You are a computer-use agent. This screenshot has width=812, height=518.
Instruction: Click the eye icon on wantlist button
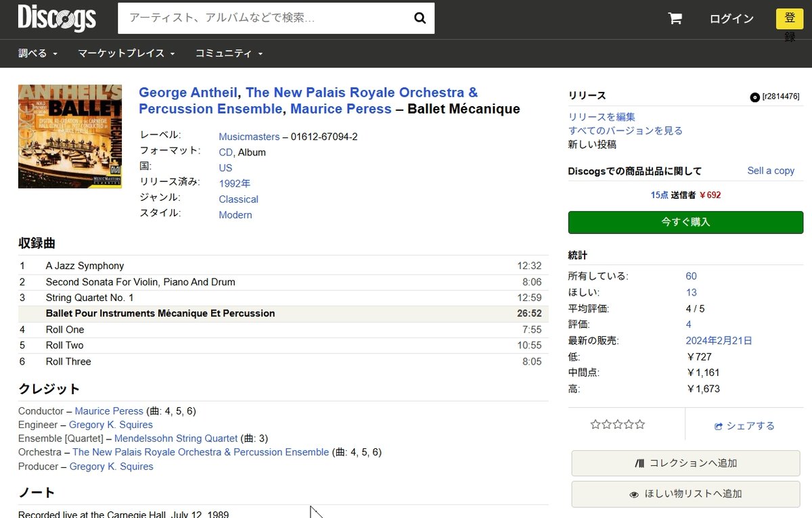pyautogui.click(x=634, y=494)
